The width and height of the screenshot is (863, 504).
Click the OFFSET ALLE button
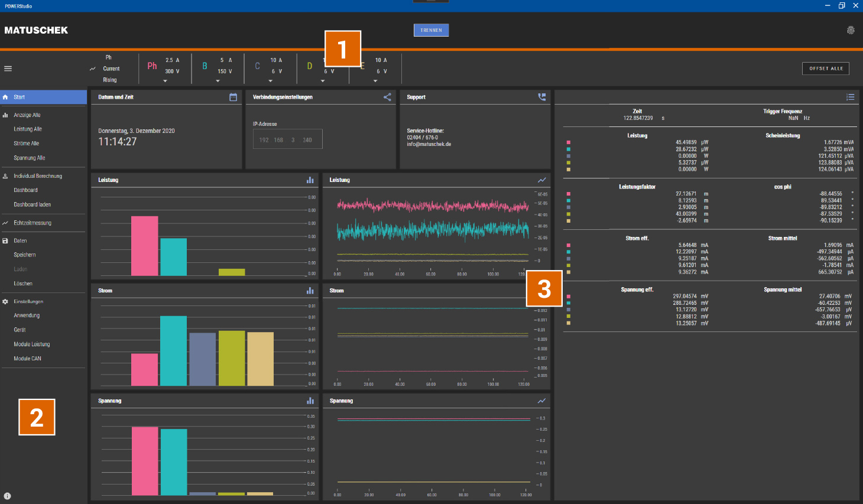(x=826, y=69)
